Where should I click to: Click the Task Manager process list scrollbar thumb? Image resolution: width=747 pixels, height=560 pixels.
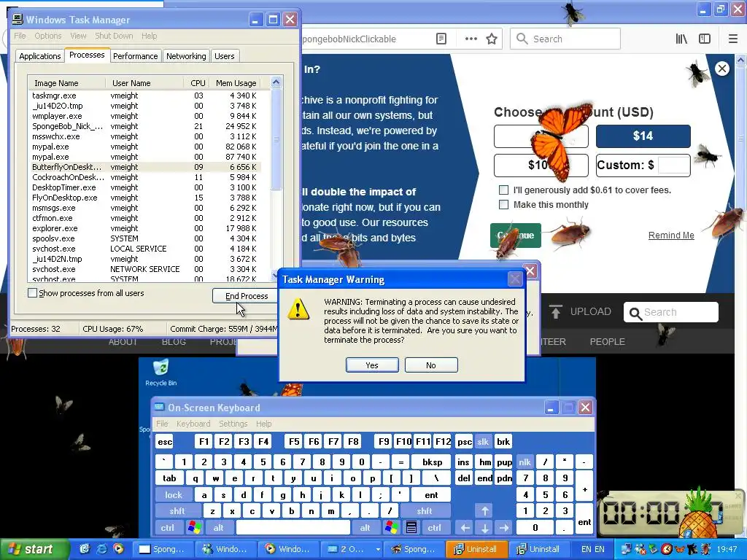point(276,139)
